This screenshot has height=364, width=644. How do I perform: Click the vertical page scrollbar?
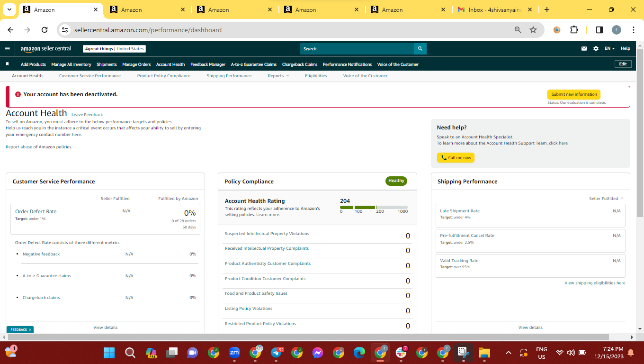(640, 133)
